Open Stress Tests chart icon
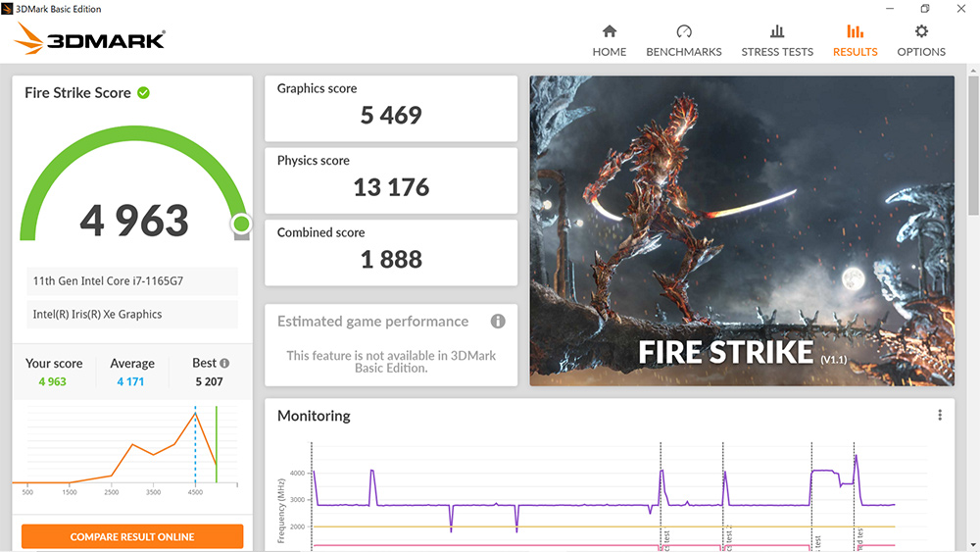This screenshot has height=552, width=980. tap(777, 31)
